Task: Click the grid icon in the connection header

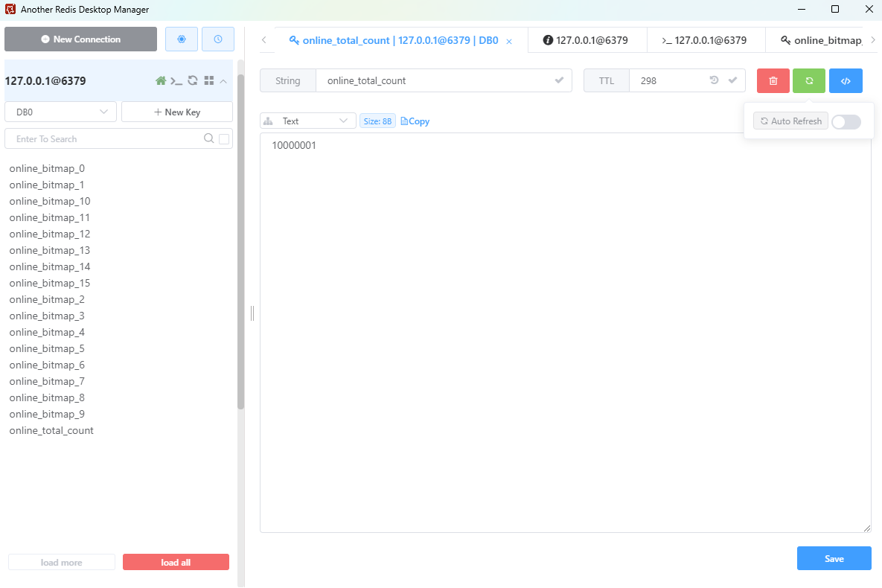Action: point(208,80)
